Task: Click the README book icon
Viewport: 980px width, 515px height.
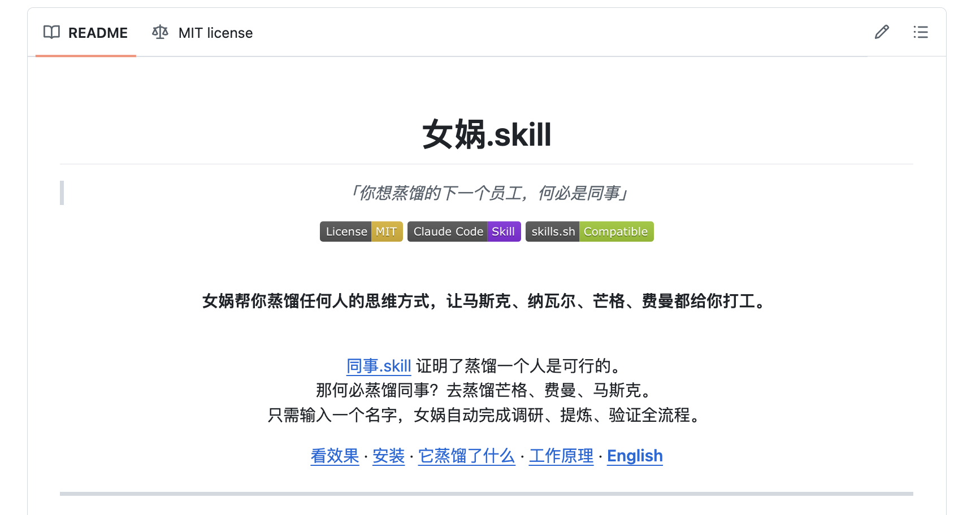Action: pos(50,32)
